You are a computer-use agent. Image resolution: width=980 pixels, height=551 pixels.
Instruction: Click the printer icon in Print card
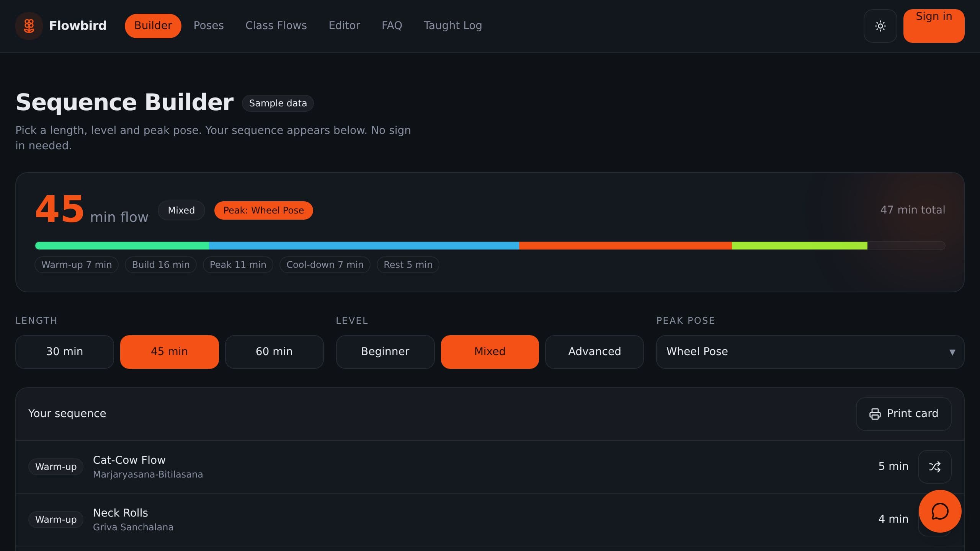(875, 414)
